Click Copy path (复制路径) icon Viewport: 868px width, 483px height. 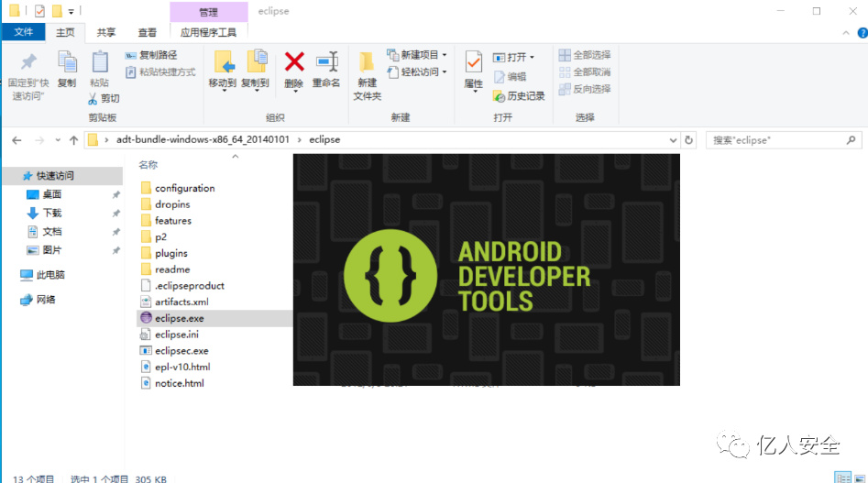(x=131, y=55)
